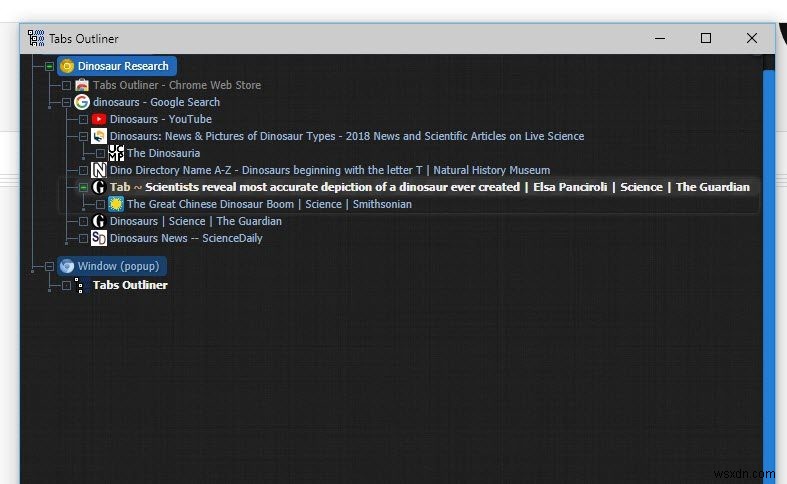Click the blue vertical scrollbar thumb

(768, 276)
